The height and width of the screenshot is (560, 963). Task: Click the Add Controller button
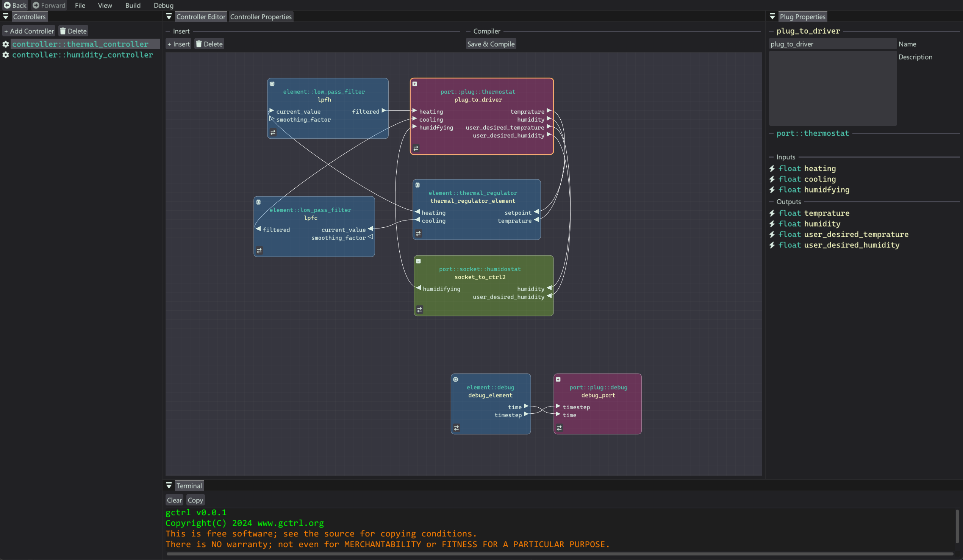[29, 31]
